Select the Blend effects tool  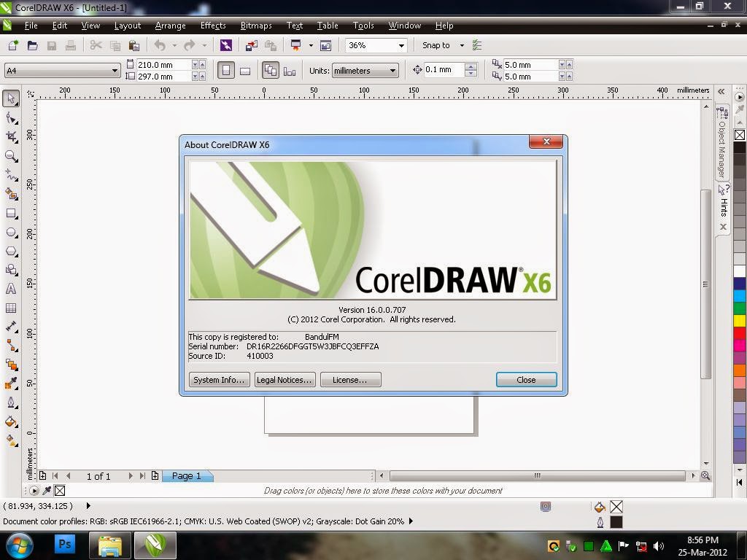[11, 365]
